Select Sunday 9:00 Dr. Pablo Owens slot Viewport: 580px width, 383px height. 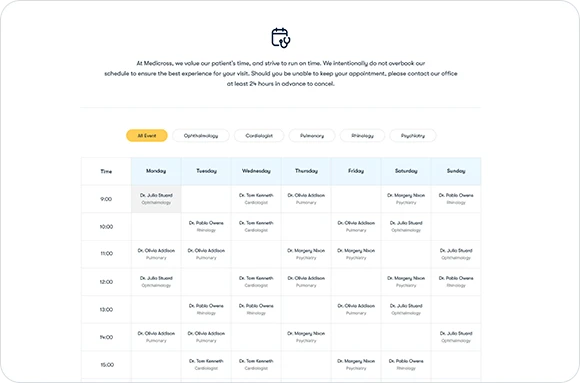(x=456, y=199)
